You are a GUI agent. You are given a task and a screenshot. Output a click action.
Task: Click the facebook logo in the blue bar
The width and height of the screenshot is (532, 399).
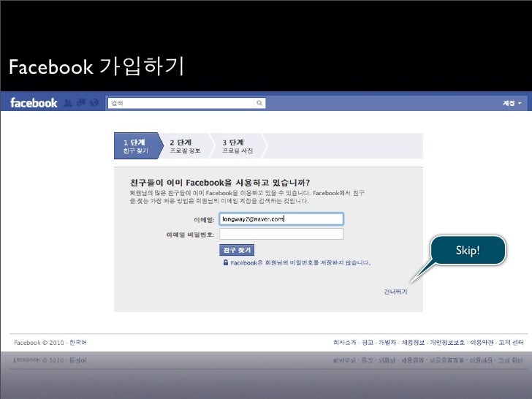(34, 102)
